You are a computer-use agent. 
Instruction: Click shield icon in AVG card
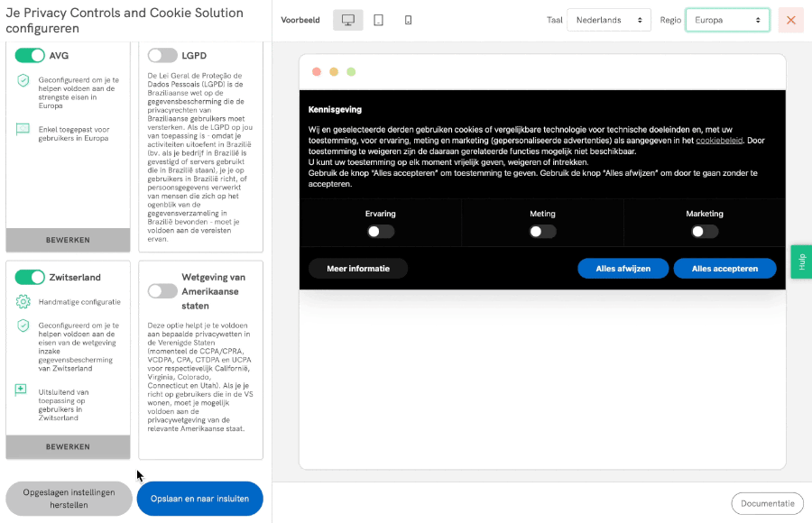click(23, 81)
